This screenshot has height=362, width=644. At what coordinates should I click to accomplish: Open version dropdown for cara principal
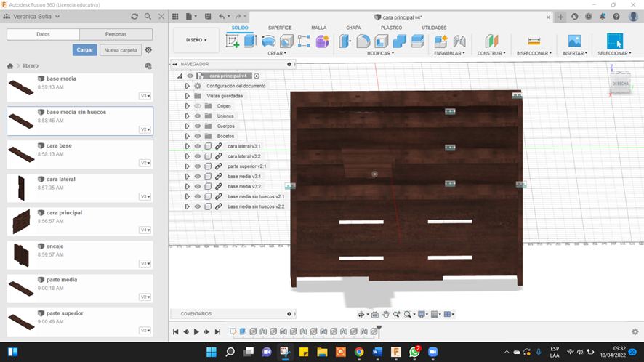point(145,230)
